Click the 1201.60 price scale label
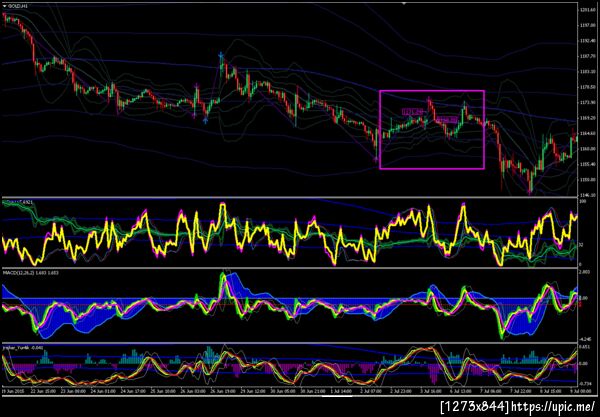 [587, 10]
